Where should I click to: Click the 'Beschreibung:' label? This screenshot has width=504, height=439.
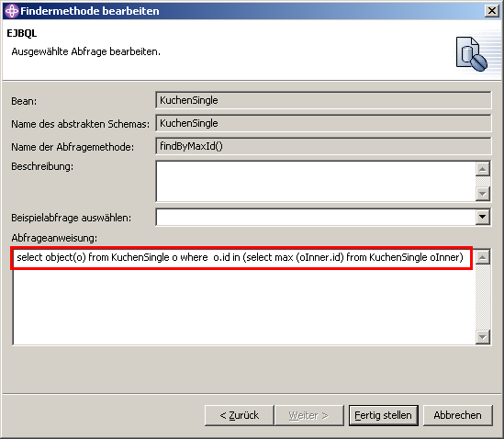pyautogui.click(x=42, y=166)
